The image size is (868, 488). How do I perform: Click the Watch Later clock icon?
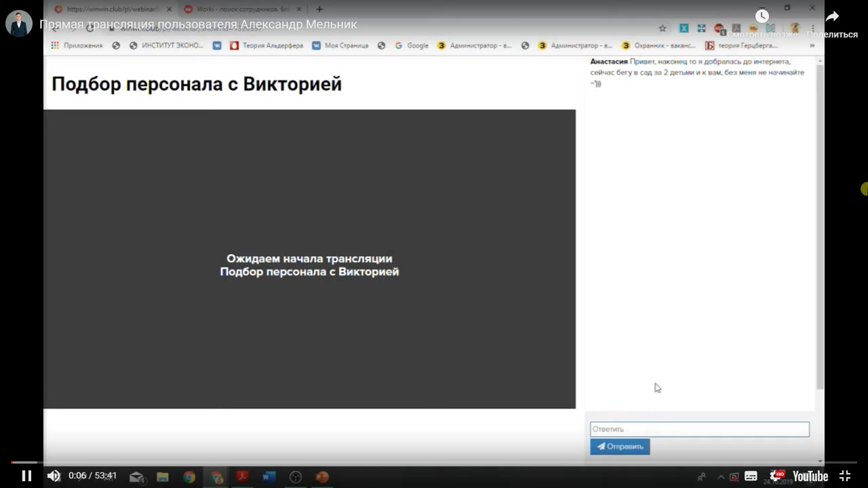(762, 16)
